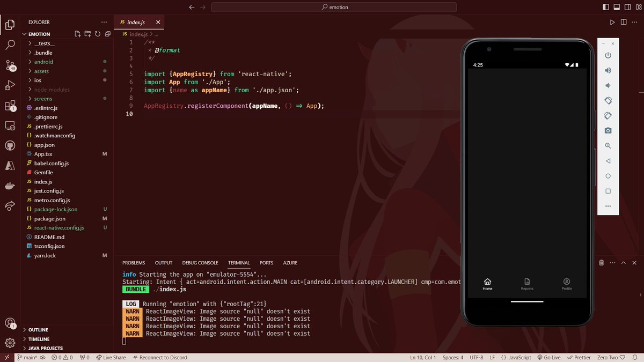Collapse all folders in Explorer

click(108, 34)
